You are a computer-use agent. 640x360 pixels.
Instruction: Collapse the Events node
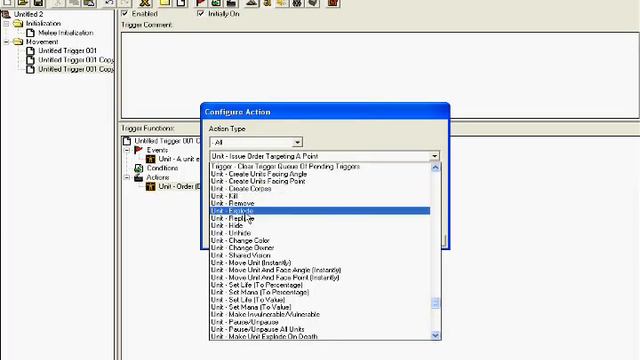click(x=127, y=150)
